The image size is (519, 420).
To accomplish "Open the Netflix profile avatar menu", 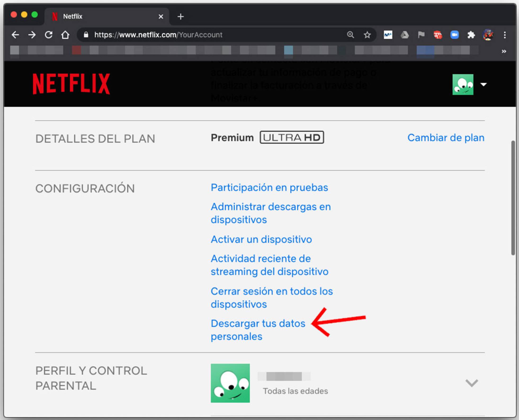I will [x=463, y=85].
